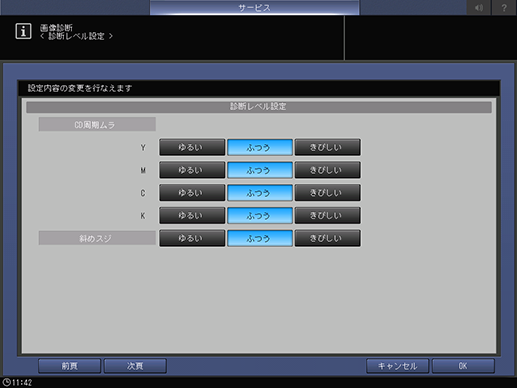Set K level to ゆるい
Viewport: 517px width, 388px height.
tap(192, 215)
